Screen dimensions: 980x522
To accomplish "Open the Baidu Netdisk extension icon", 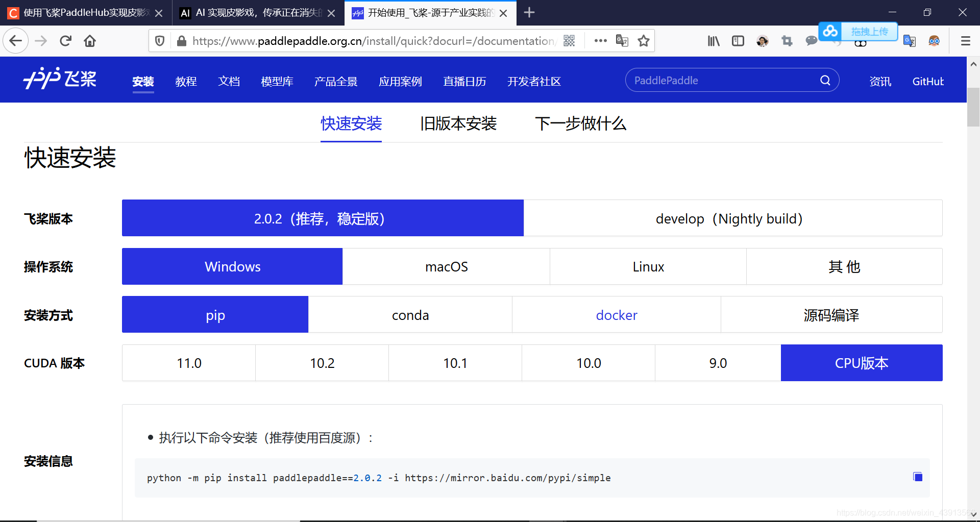I will pos(830,32).
